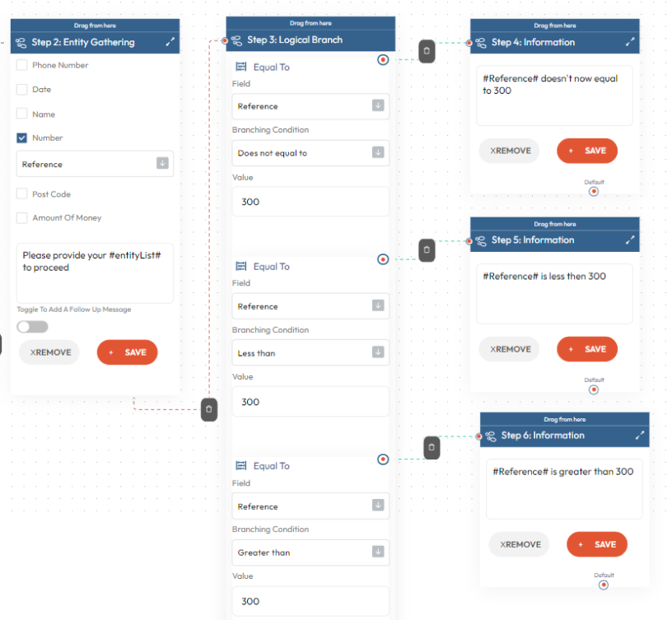Open the 'Does not equal to' condition dropdown
This screenshot has width=672, height=620.
[x=310, y=153]
